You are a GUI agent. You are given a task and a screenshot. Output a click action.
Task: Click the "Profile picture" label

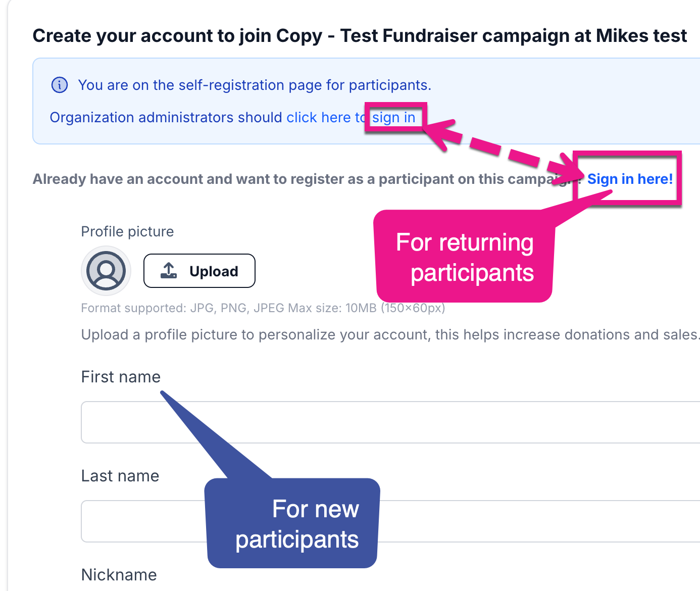coord(127,231)
